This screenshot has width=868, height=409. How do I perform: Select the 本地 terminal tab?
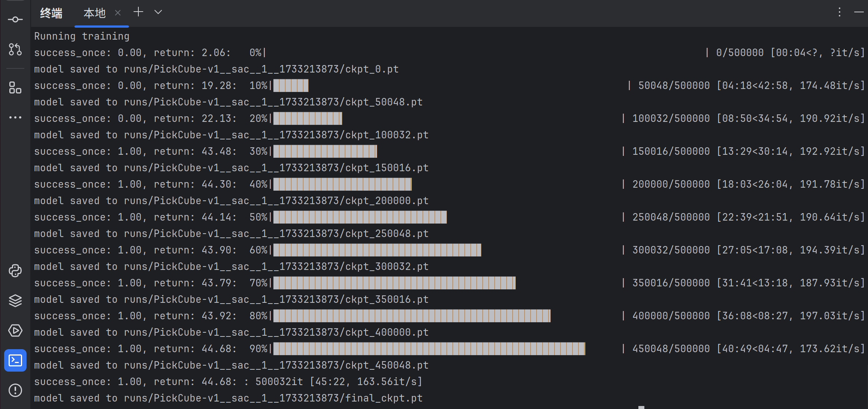coord(94,13)
